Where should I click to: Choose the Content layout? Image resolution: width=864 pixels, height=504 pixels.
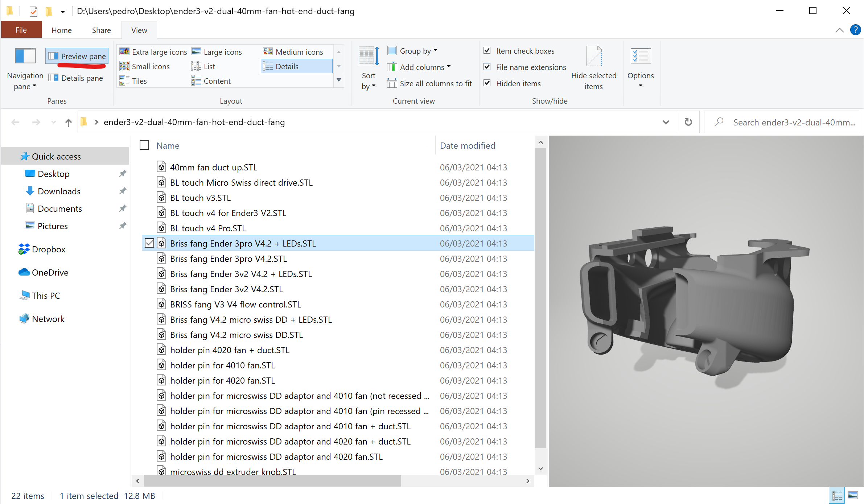[211, 81]
